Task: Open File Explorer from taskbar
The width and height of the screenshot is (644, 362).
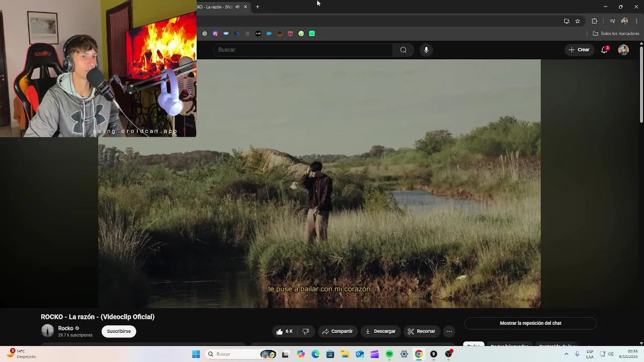Action: click(345, 354)
